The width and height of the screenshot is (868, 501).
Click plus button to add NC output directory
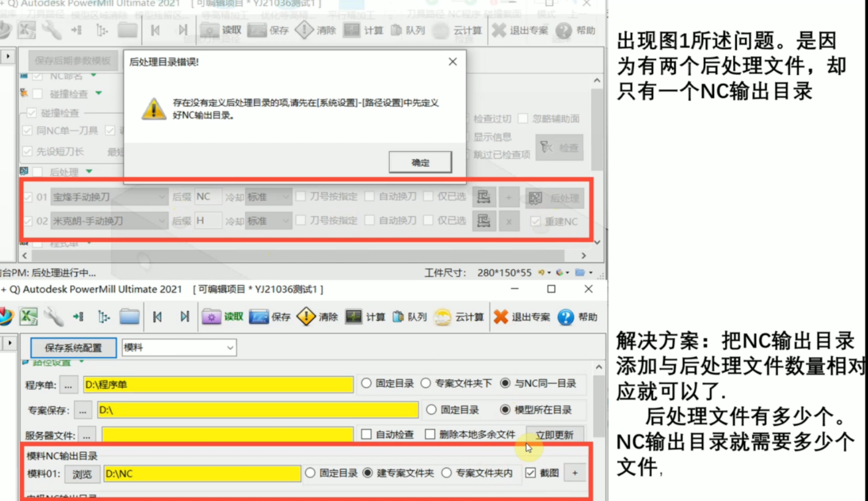point(574,473)
